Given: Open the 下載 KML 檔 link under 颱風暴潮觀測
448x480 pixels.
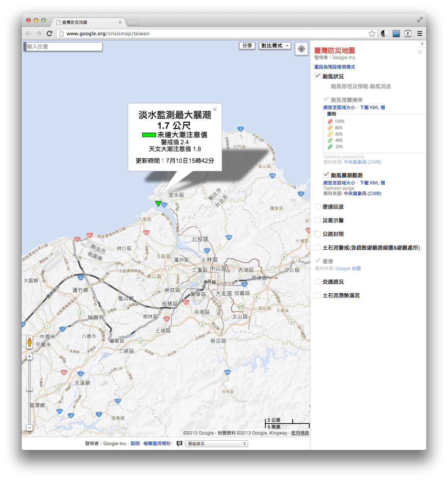Looking at the screenshot, I should 374,183.
